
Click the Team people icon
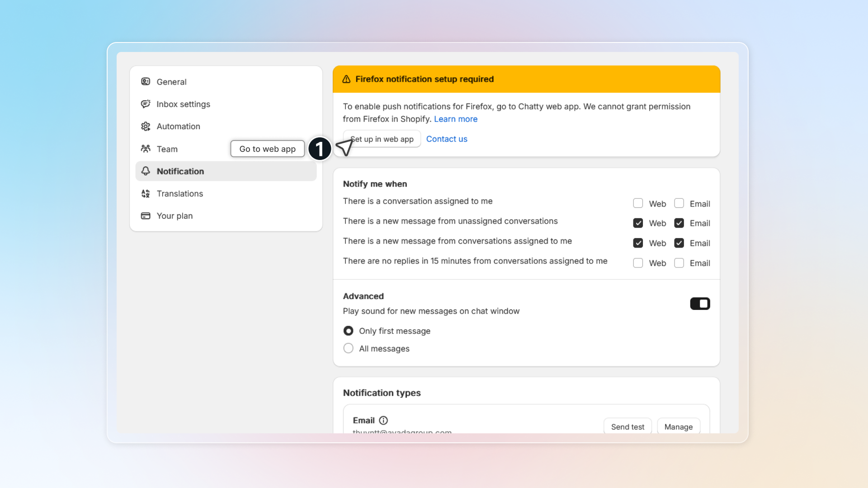pos(146,149)
